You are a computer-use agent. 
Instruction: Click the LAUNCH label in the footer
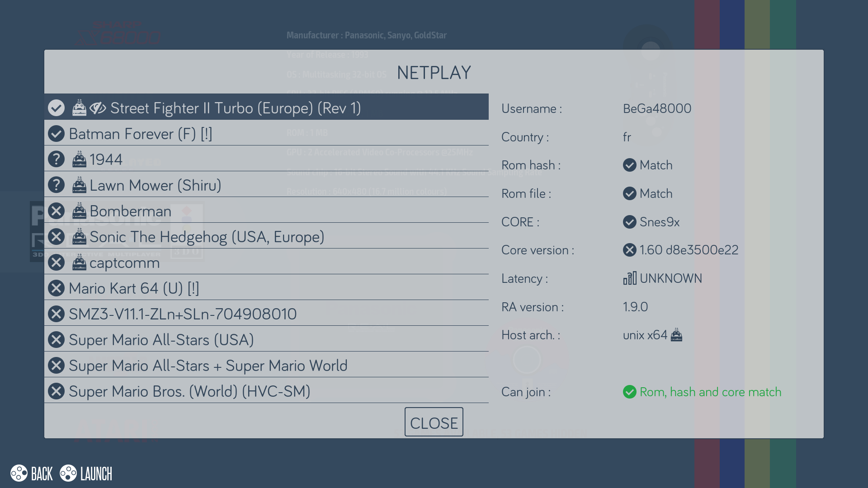click(x=96, y=474)
